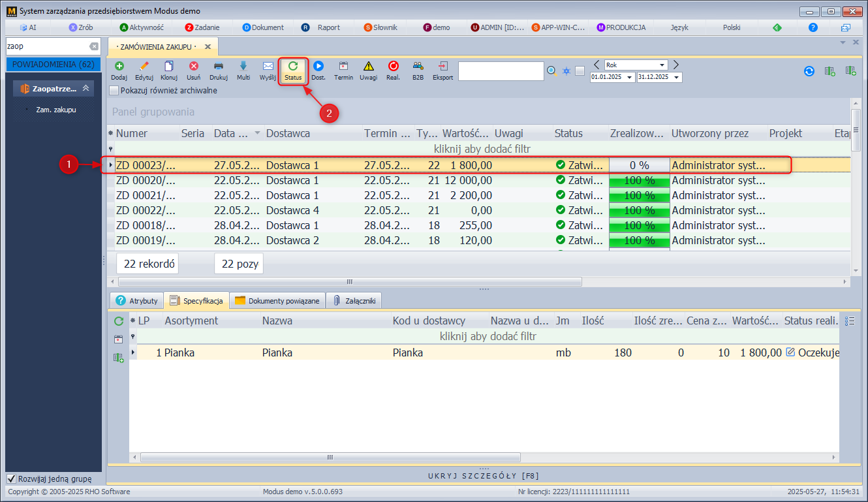Uncheck 'Rozwijaj jedną grupę' checkbox

(x=11, y=478)
